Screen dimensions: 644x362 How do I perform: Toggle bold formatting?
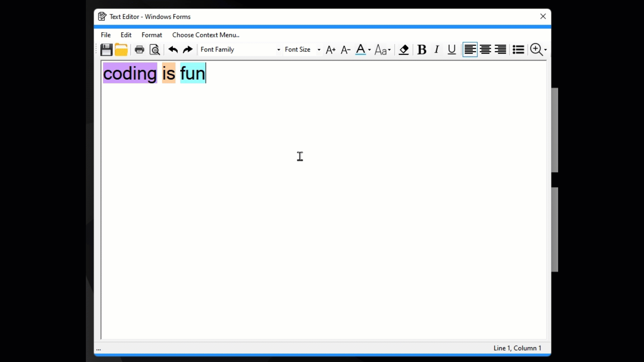(422, 50)
